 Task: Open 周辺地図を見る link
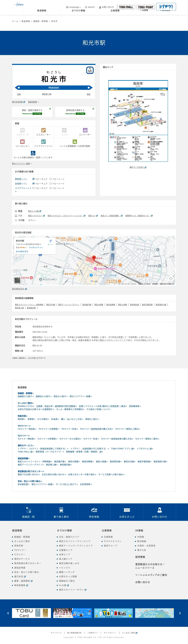[x=19, y=289]
